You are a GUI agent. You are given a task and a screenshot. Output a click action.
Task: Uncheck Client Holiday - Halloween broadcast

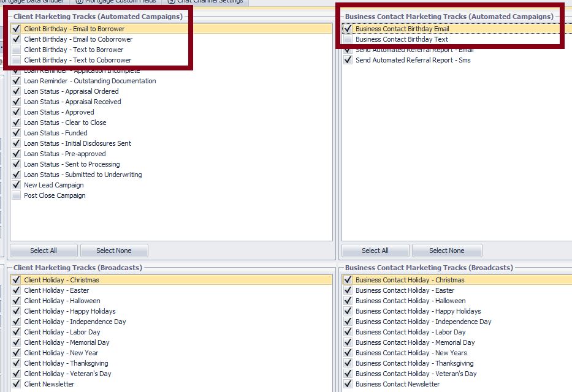(17, 301)
